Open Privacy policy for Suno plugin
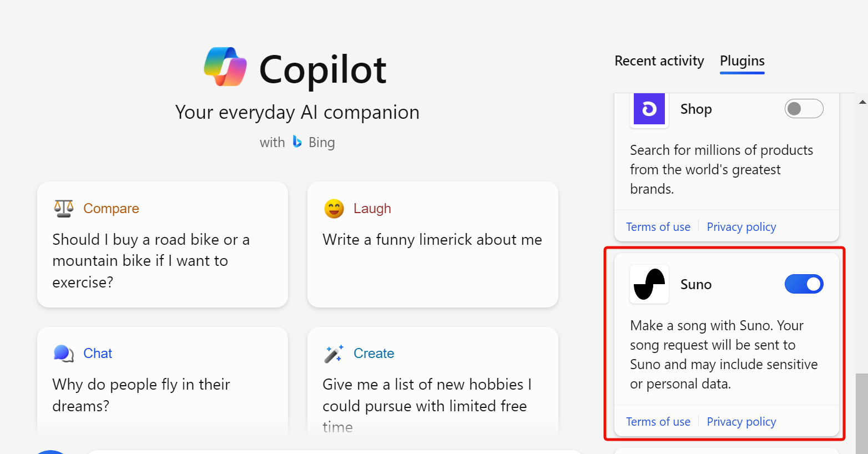Image resolution: width=868 pixels, height=454 pixels. [741, 421]
